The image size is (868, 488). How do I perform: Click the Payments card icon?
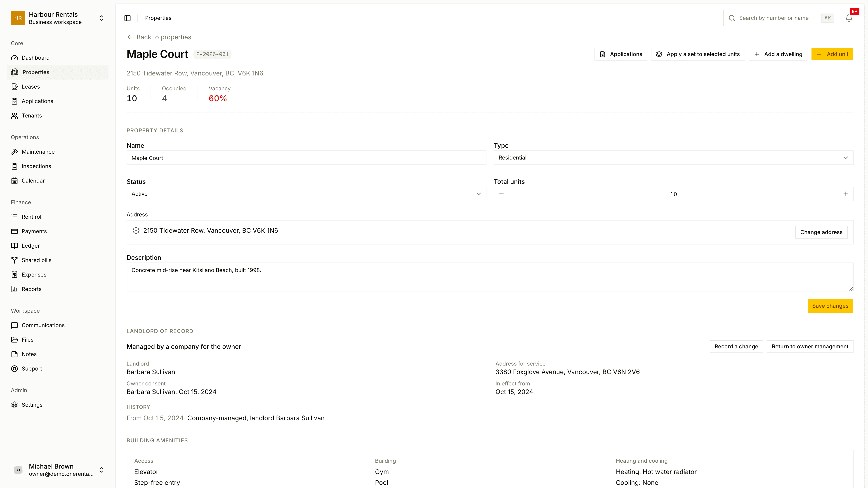coord(14,231)
